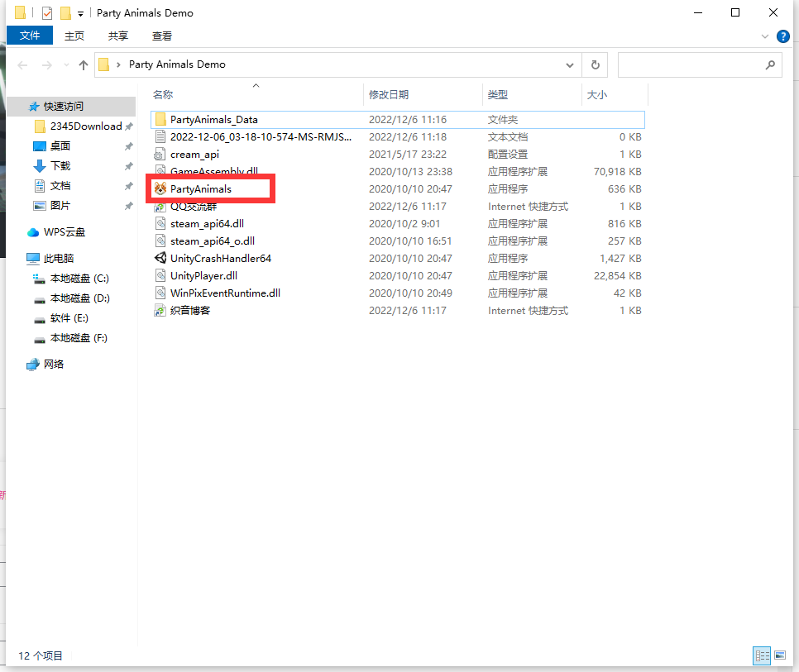Launch PartyAnimals with the corgi icon
799x672 pixels.
160,188
